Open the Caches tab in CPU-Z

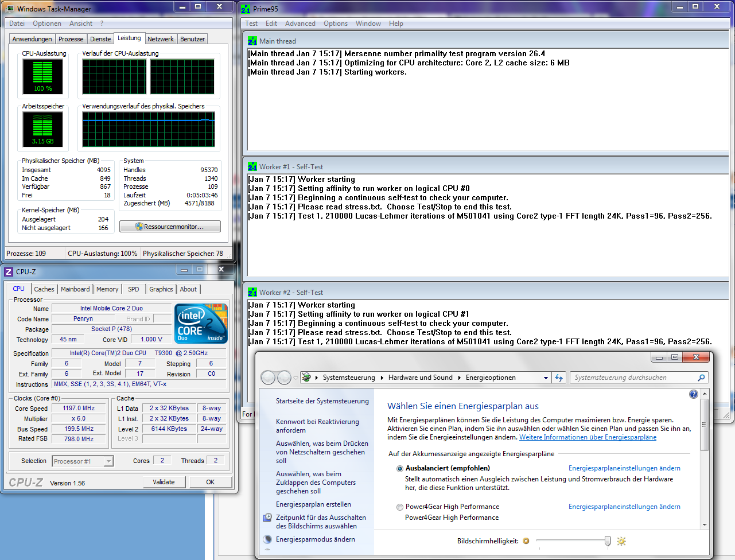click(44, 289)
